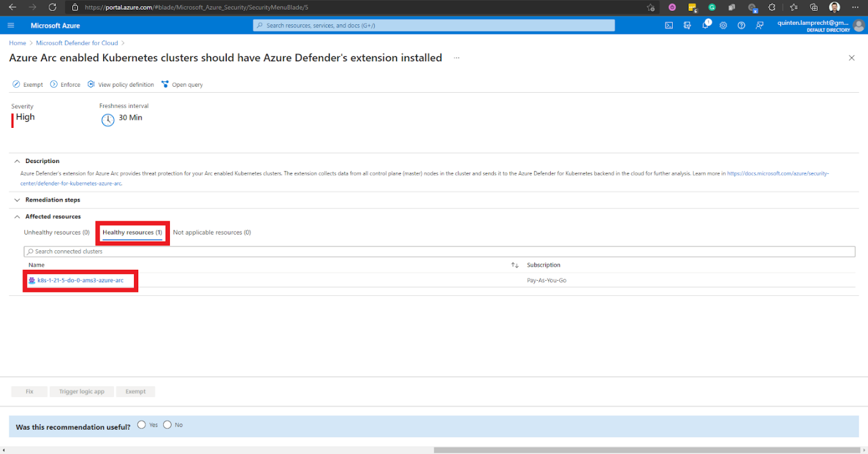
Task: Click the Trigger logic app button
Action: coord(82,392)
